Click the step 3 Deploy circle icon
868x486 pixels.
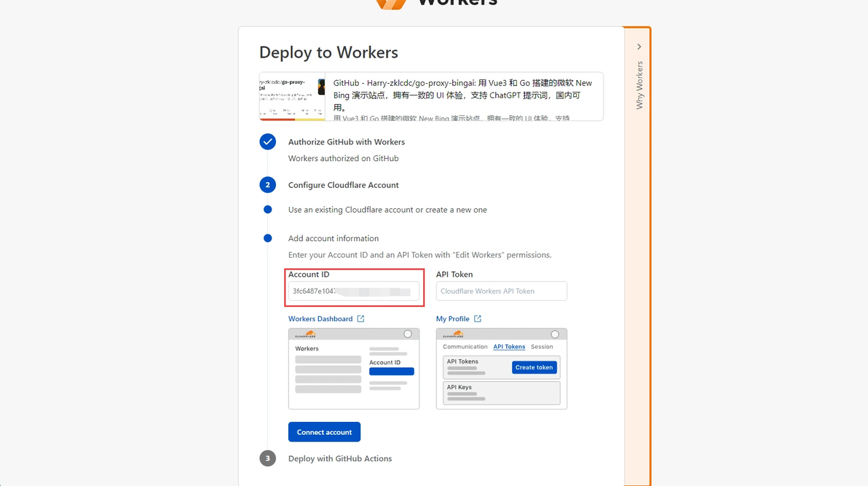267,458
